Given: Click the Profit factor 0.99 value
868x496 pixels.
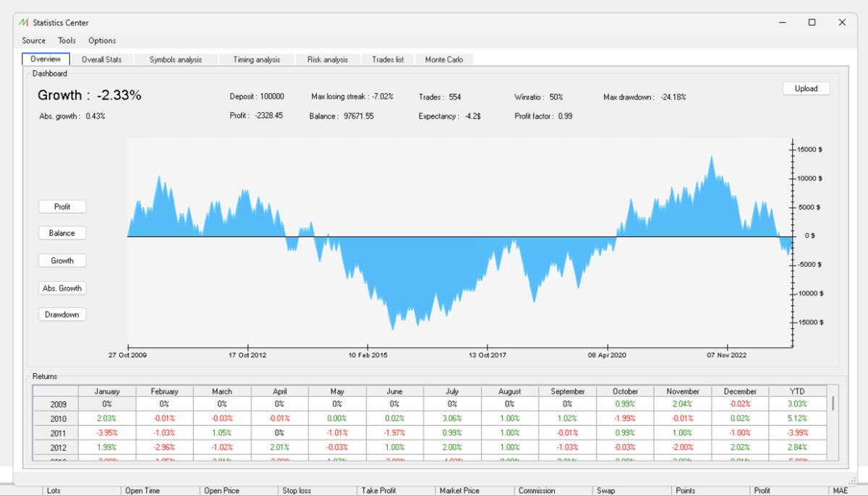Looking at the screenshot, I should (x=565, y=116).
